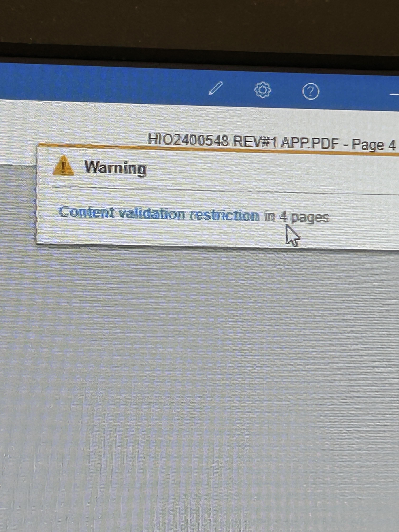Click the circled question mark for help topics
This screenshot has height=532, width=399.
coord(311,91)
